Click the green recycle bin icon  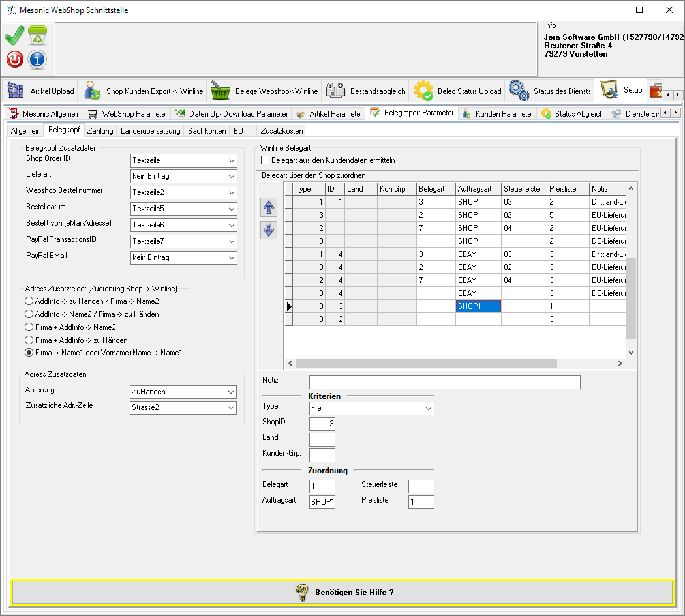(x=37, y=36)
